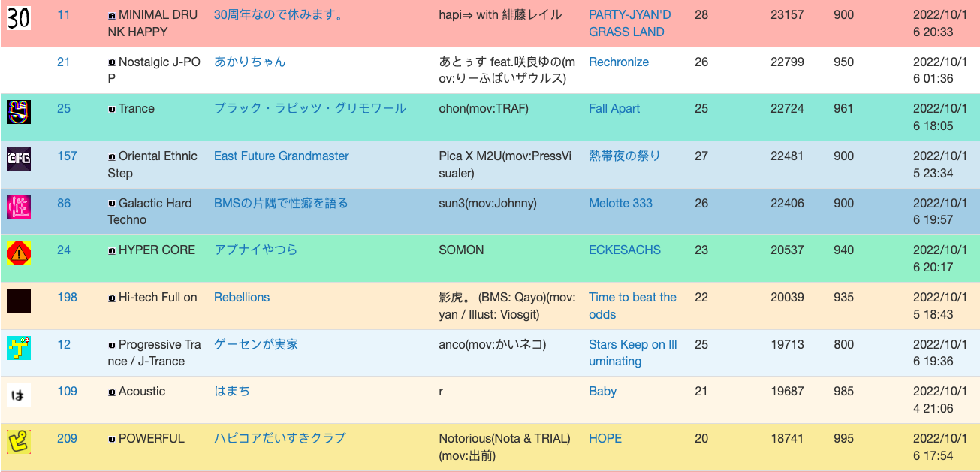Click the EFG team icon
Viewport: 980px width, 472px height.
[19, 159]
